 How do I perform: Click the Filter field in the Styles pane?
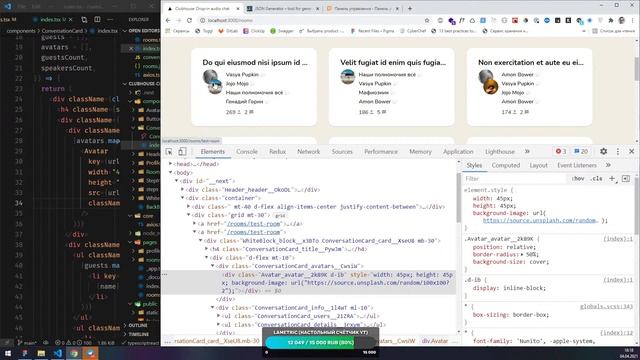pos(515,179)
